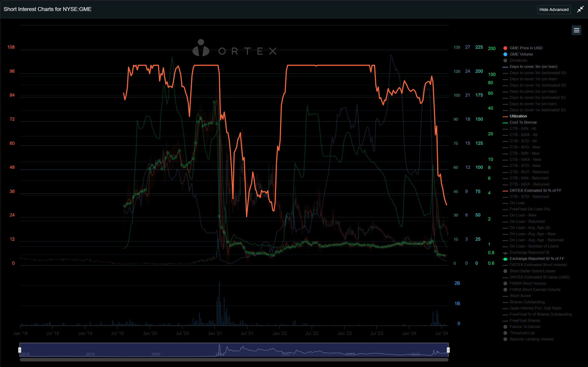The height and width of the screenshot is (367, 588).
Task: Click the GME Volume blue circle marker
Action: (506, 54)
